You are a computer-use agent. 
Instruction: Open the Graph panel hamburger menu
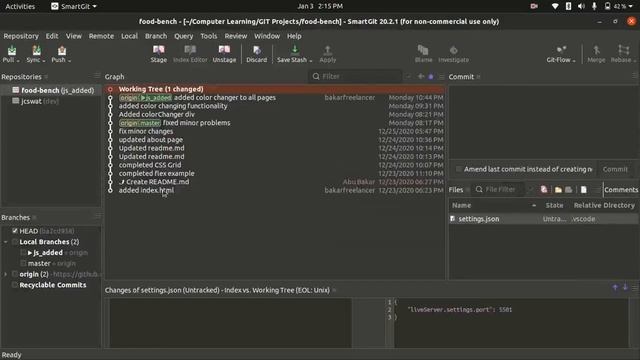click(441, 76)
